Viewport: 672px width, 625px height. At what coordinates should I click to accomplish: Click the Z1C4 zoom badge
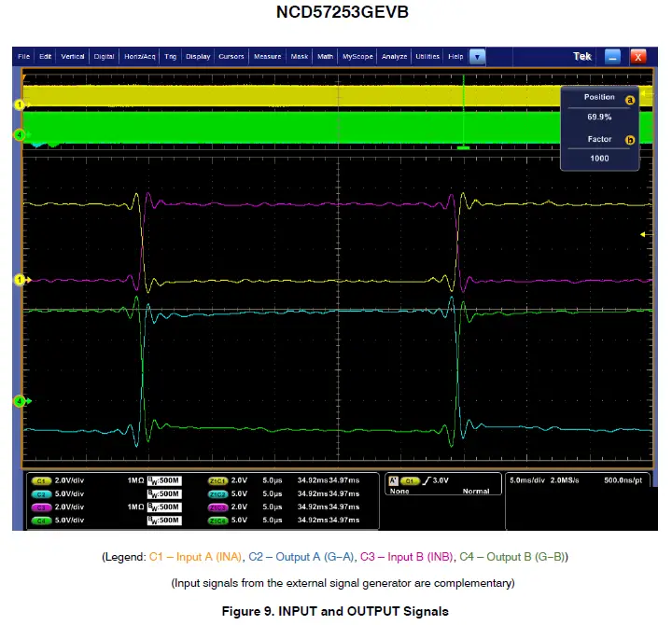point(217,521)
